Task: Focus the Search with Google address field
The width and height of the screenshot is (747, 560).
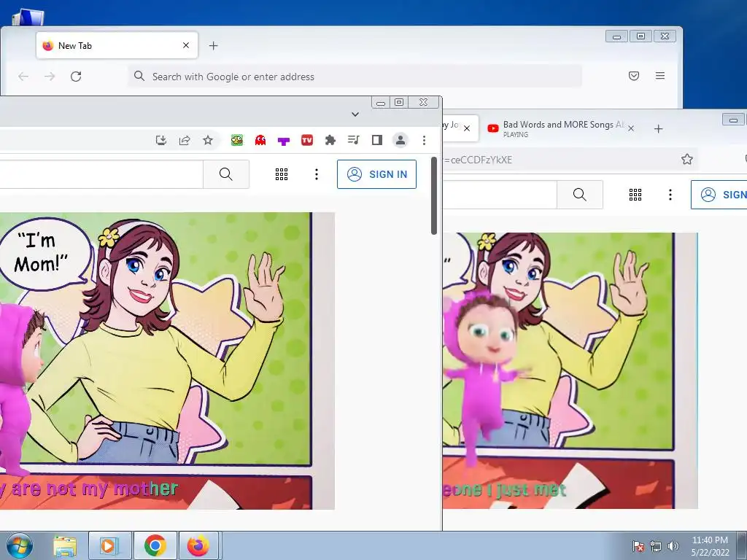Action: click(355, 76)
